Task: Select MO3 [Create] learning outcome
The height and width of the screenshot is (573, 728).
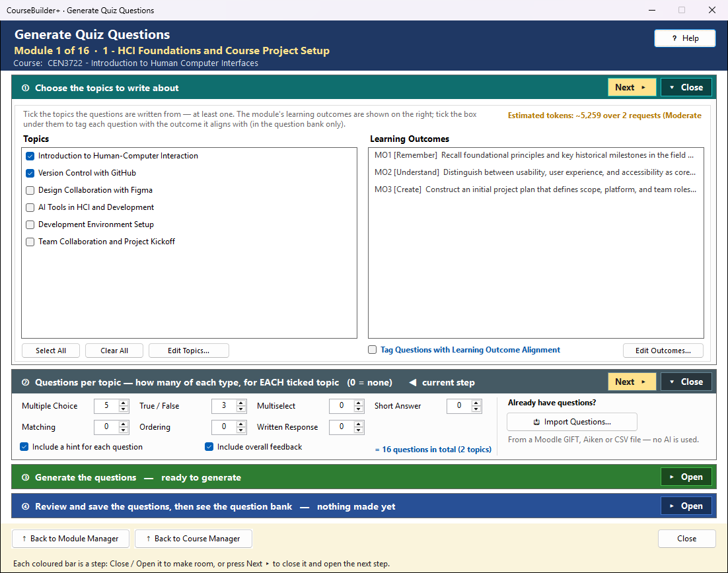Action: tap(535, 189)
